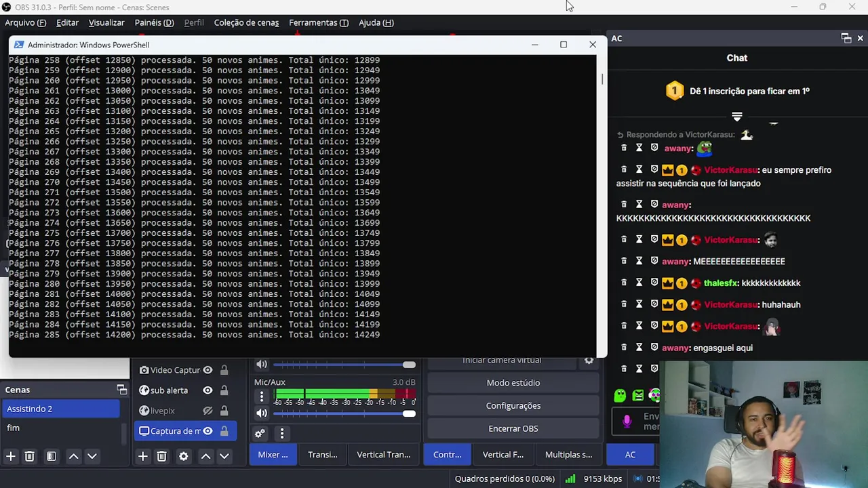
Task: Toggle lock on sub alerta source
Action: [224, 390]
